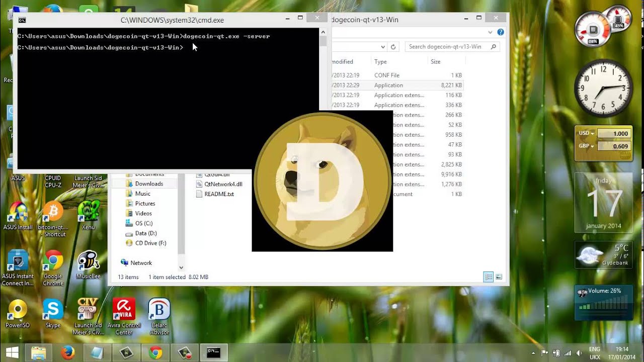Switch to large icons view in Explorer
This screenshot has width=644, height=362.
click(x=499, y=277)
